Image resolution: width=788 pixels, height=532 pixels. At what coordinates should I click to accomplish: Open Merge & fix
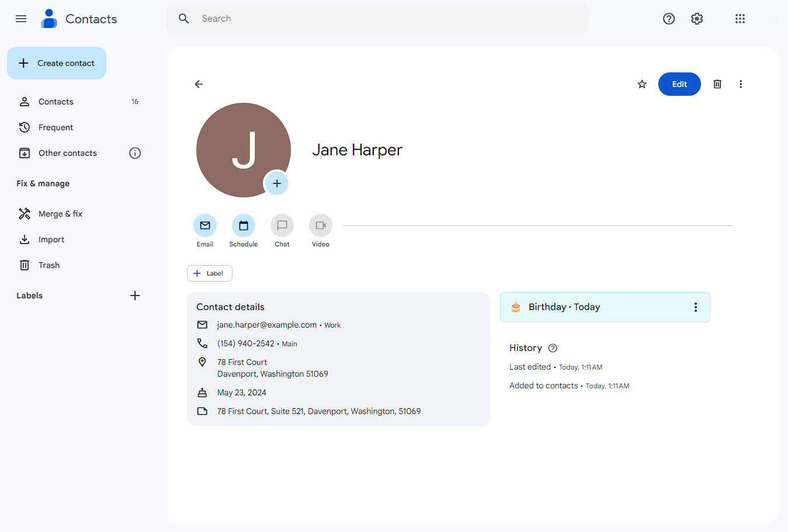pos(77,214)
